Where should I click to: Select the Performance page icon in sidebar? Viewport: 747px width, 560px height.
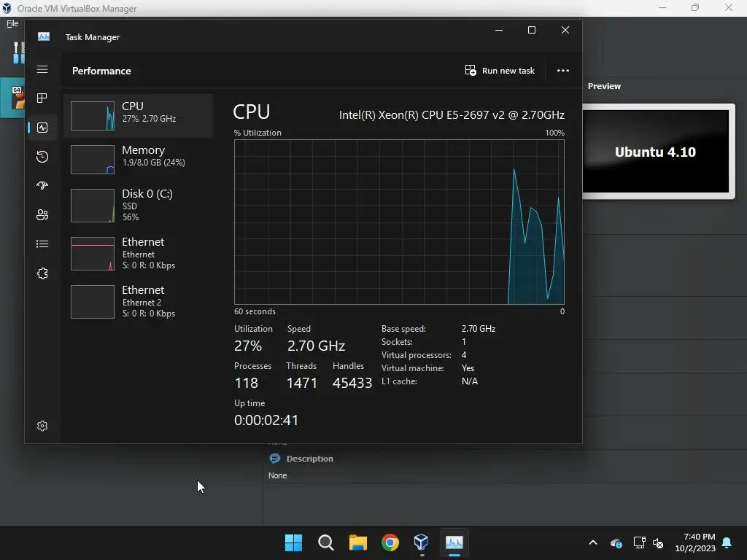click(42, 128)
